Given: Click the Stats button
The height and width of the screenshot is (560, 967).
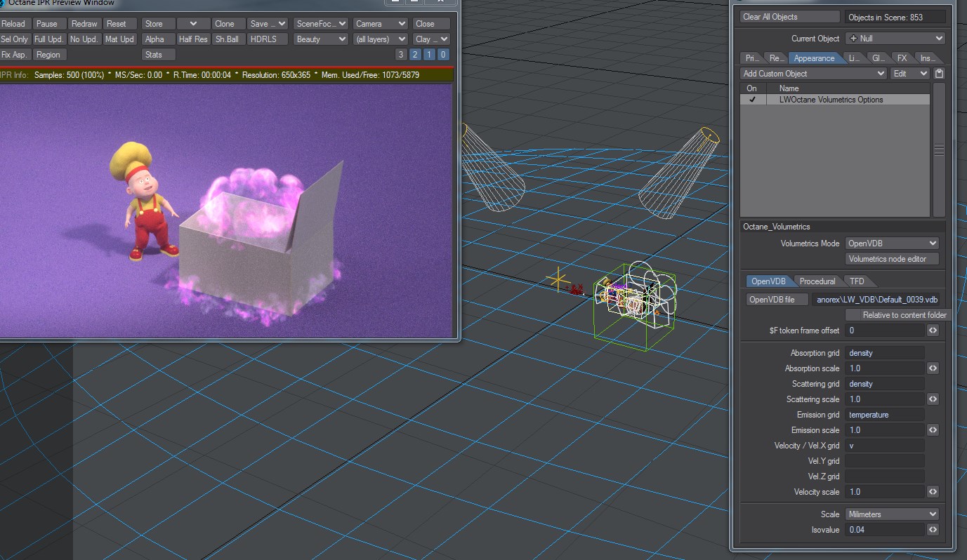Looking at the screenshot, I should (x=158, y=55).
